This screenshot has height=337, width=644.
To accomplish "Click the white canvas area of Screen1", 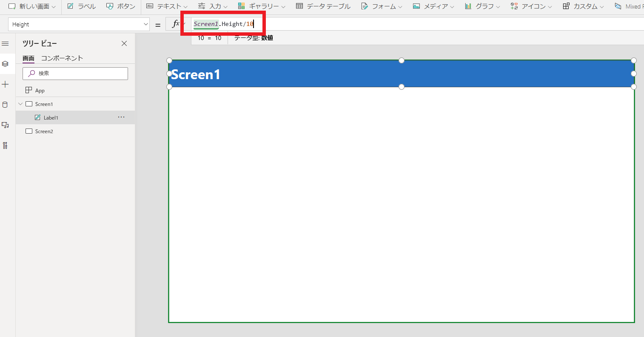I will click(x=402, y=204).
